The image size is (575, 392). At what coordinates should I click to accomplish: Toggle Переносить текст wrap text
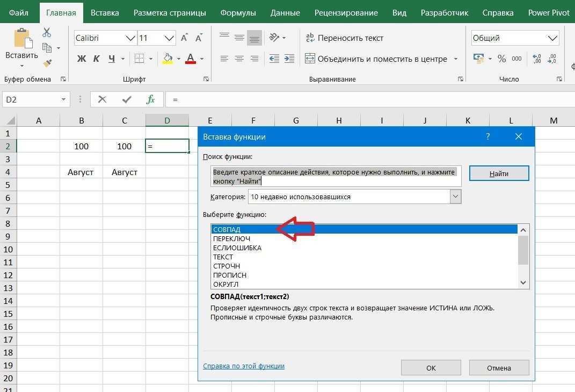345,38
